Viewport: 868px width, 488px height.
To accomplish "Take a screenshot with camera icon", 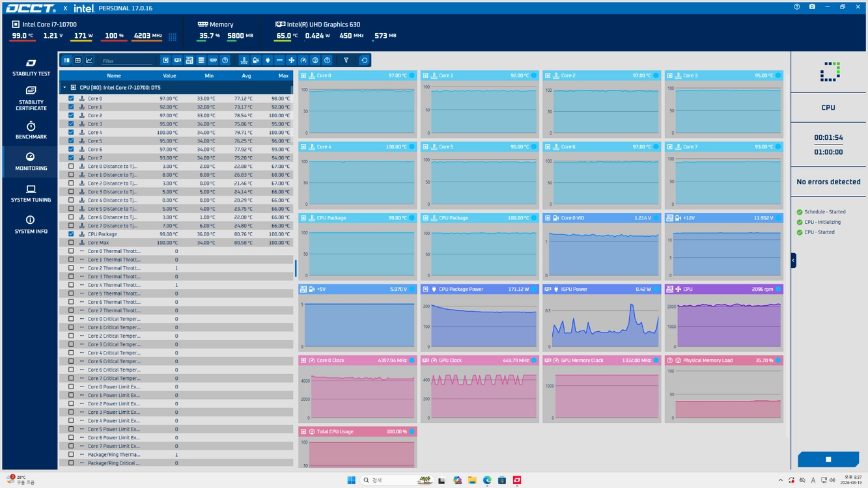I will 812,7.
